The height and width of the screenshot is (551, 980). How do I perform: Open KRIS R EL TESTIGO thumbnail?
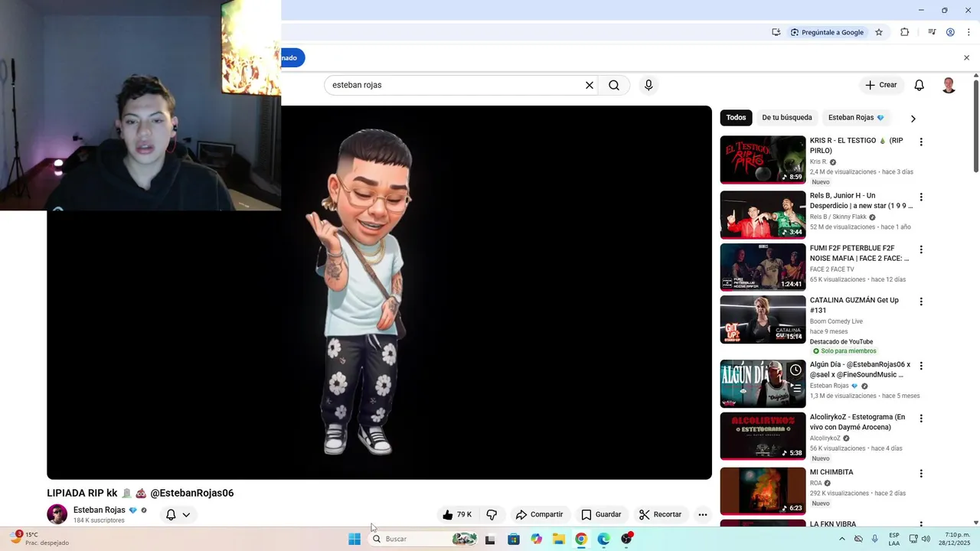[x=763, y=160]
